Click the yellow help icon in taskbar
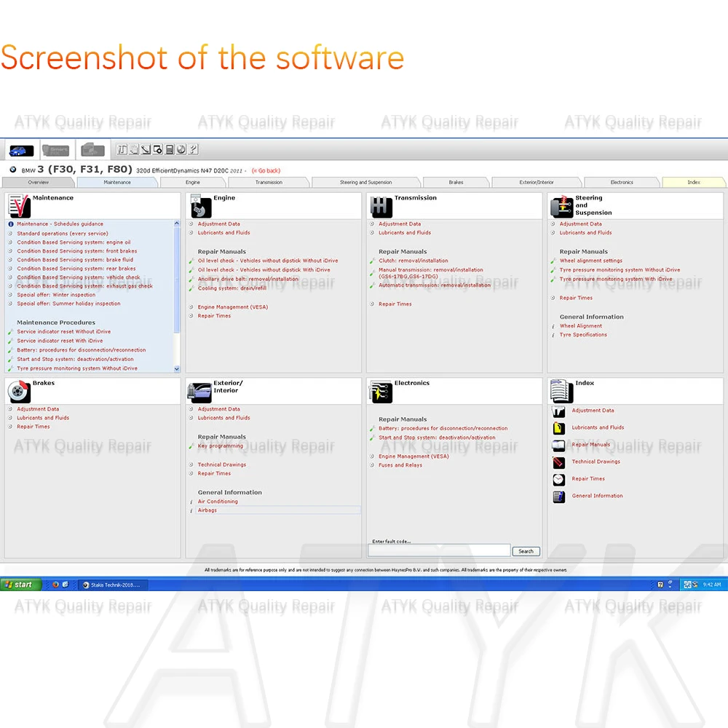The image size is (728, 728). click(x=660, y=585)
